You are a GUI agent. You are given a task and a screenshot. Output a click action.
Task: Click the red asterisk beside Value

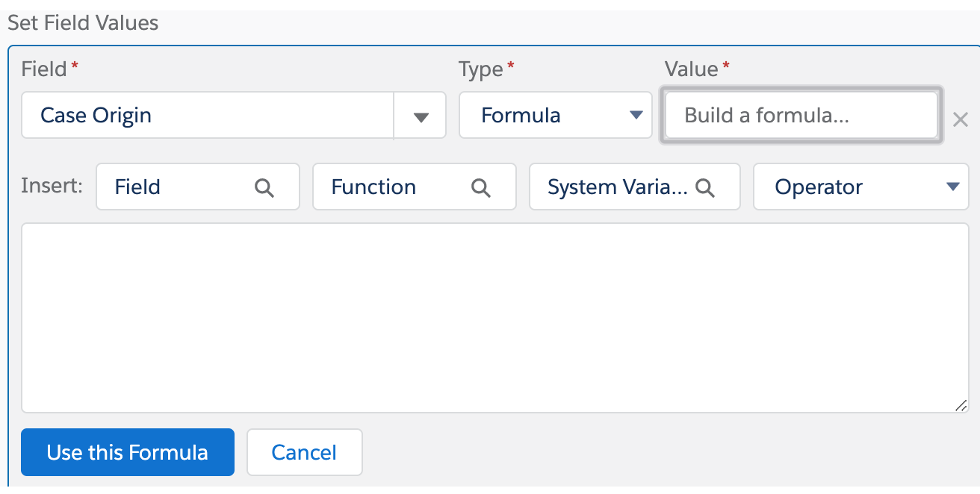pos(724,64)
